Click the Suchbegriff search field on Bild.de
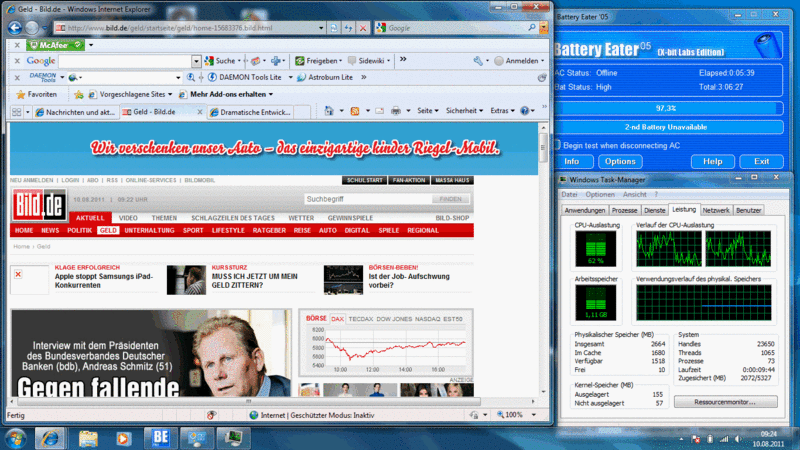This screenshot has width=800, height=450. coord(367,199)
